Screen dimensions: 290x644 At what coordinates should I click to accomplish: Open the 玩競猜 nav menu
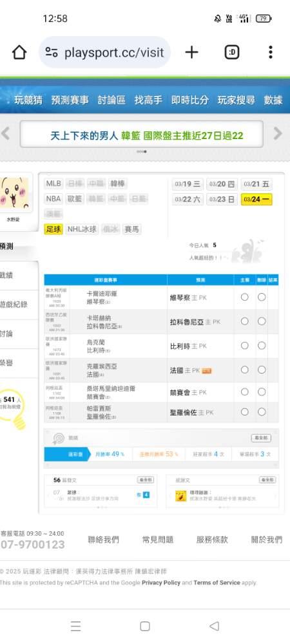click(x=28, y=100)
